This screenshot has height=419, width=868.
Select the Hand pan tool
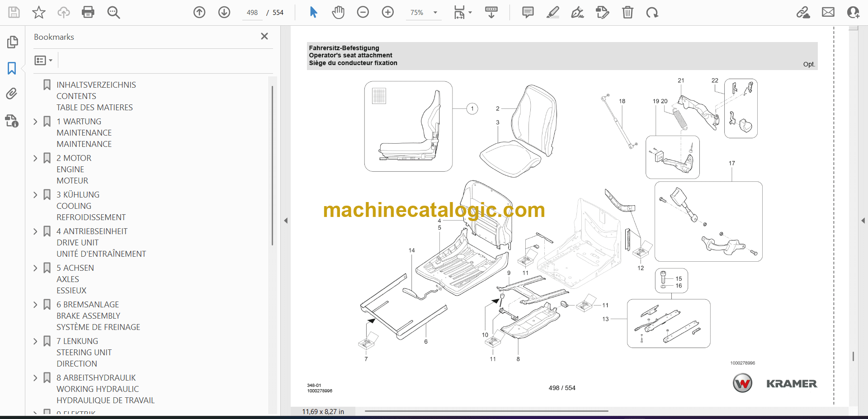coord(338,12)
